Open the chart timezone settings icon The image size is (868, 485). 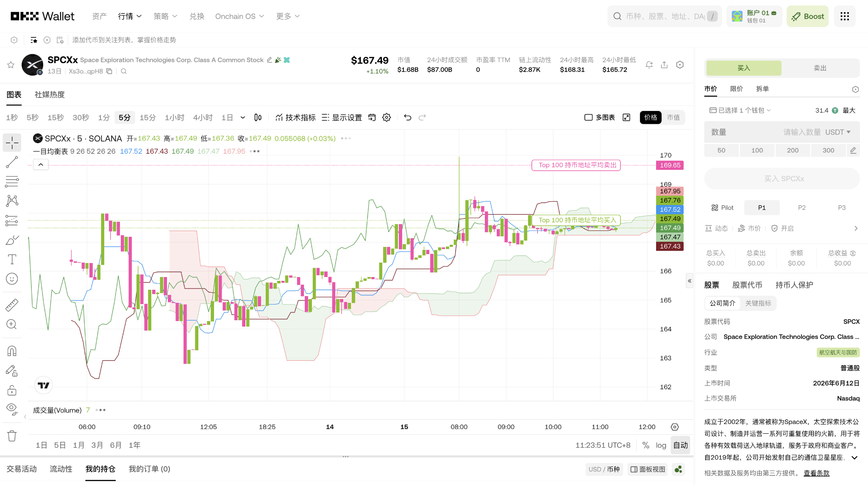click(x=675, y=427)
